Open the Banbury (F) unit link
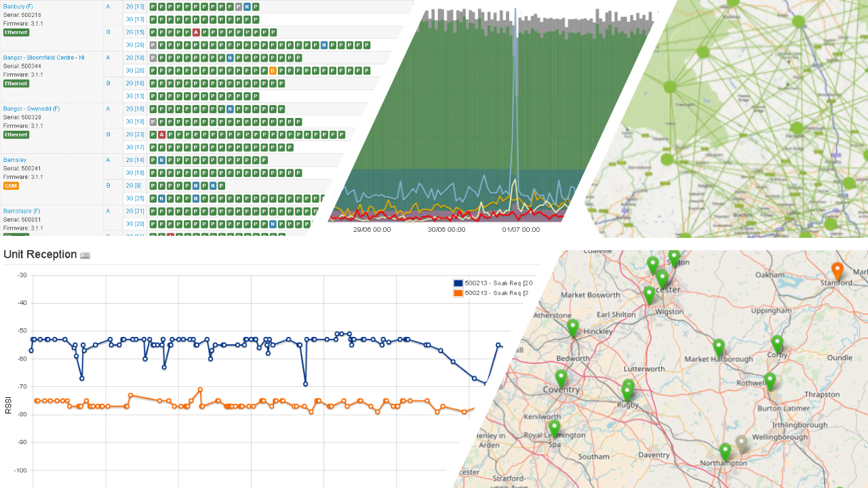This screenshot has width=868, height=488. (18, 7)
